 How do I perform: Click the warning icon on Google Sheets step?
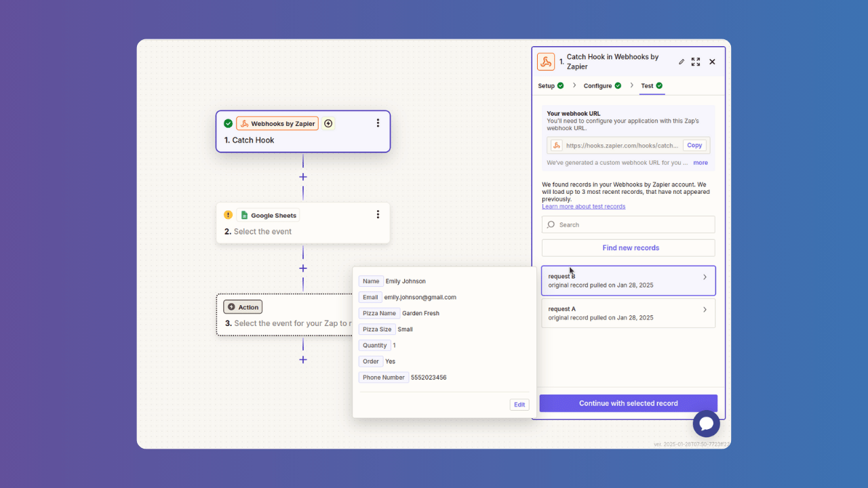click(x=229, y=215)
